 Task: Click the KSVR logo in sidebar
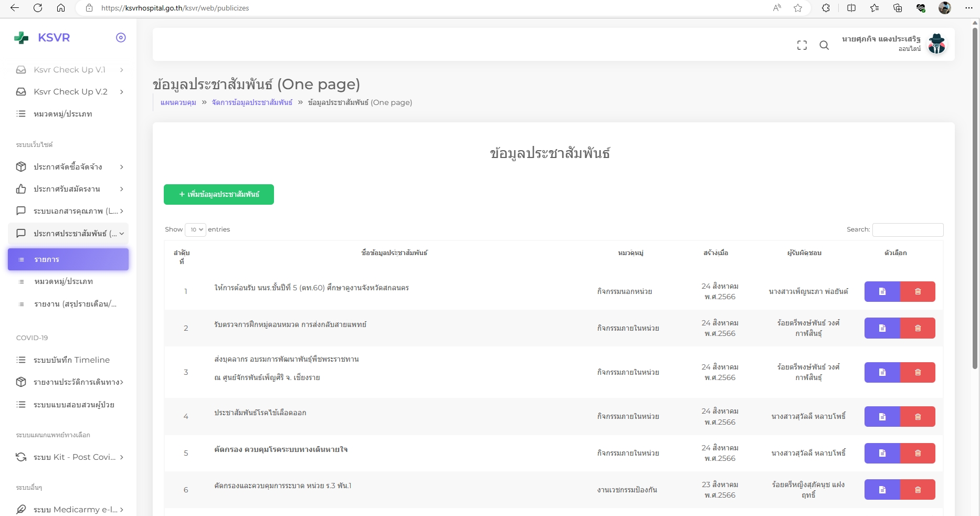coord(43,38)
